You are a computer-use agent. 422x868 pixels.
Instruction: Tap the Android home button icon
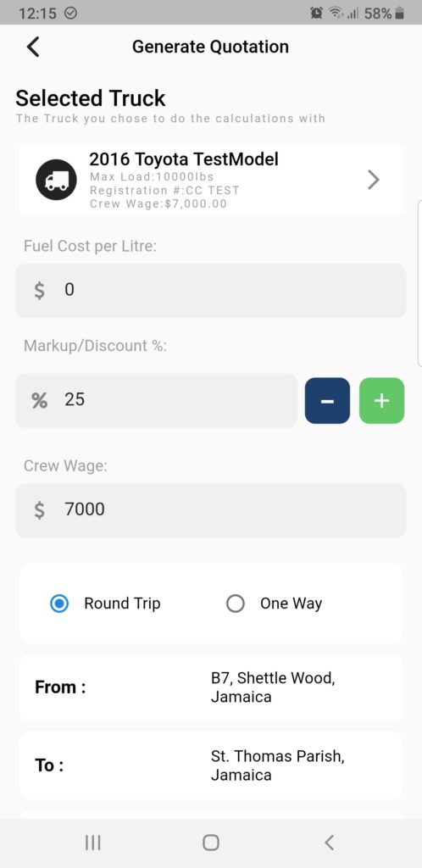[x=211, y=843]
